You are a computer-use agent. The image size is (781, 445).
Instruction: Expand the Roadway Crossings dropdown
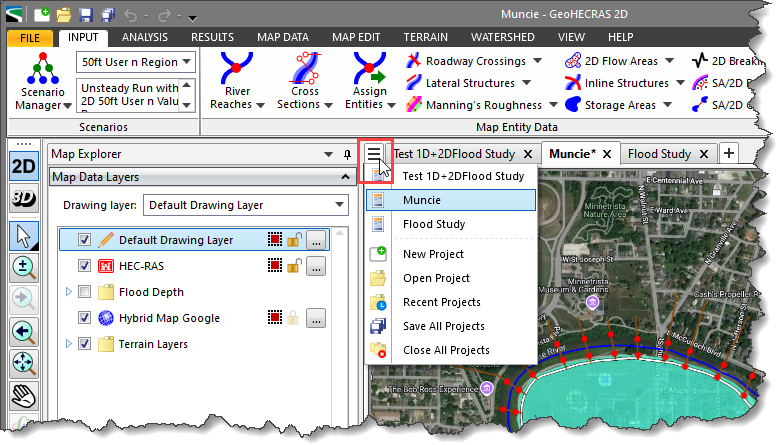538,62
